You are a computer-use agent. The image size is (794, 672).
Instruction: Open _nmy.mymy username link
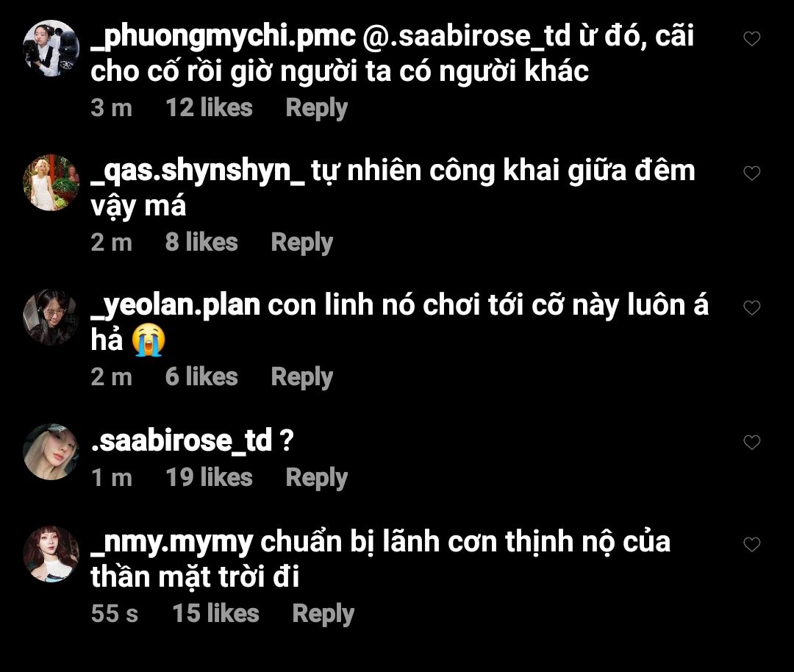pos(171,543)
